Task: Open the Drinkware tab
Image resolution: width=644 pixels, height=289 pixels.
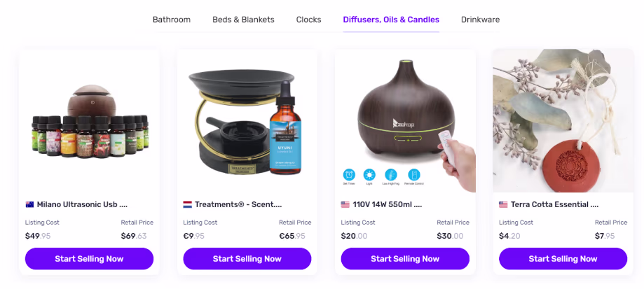Action: (x=480, y=20)
